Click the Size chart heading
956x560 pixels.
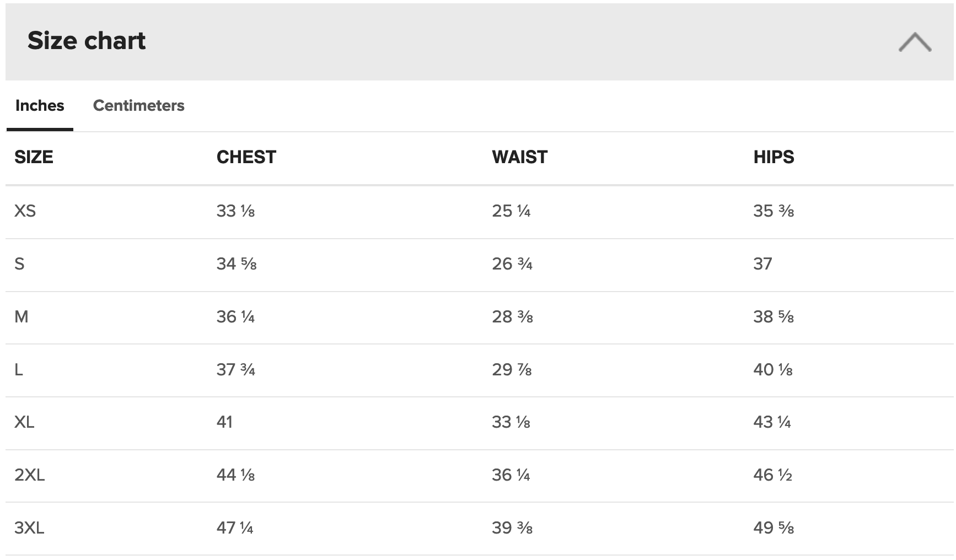coord(87,41)
